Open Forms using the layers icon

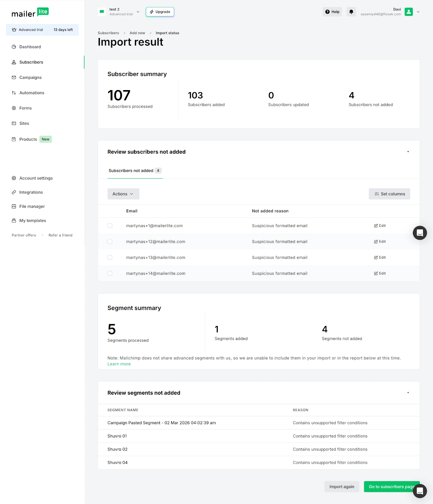point(14,108)
